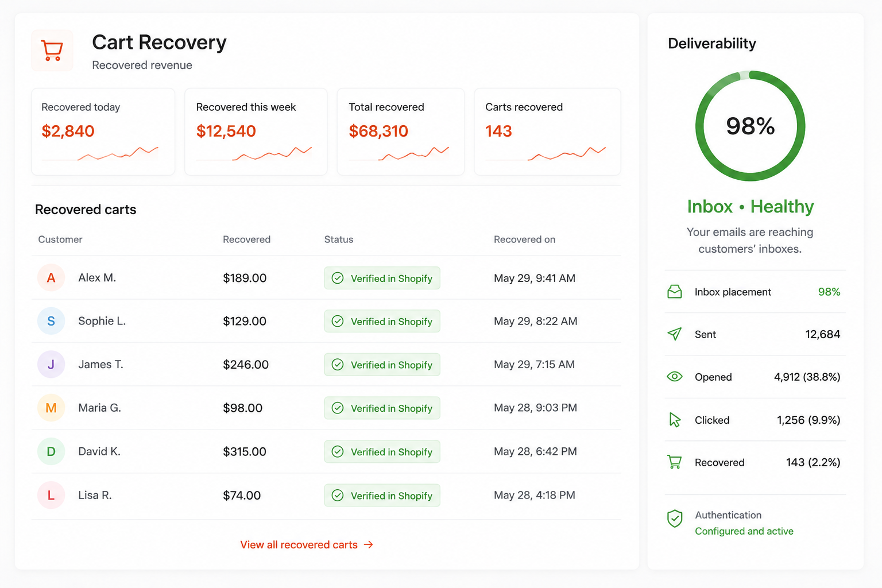Click Alex M.'s avatar letter A
Viewport: 882px width, 588px height.
(x=51, y=278)
